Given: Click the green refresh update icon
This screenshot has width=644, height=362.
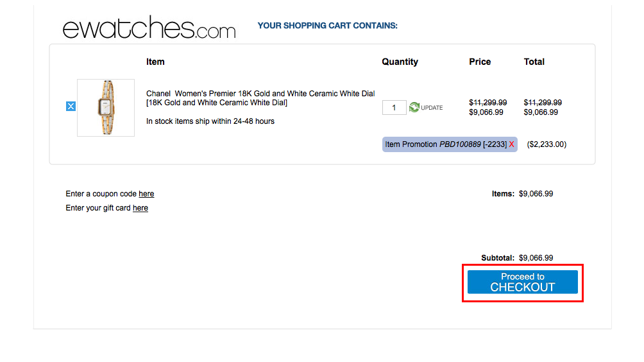Looking at the screenshot, I should coord(414,107).
